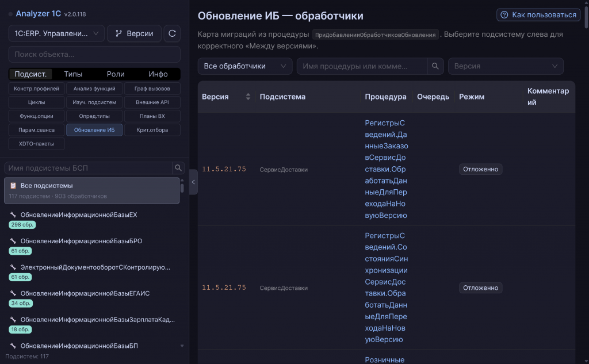Focus the Поиск объекта search field

[94, 54]
